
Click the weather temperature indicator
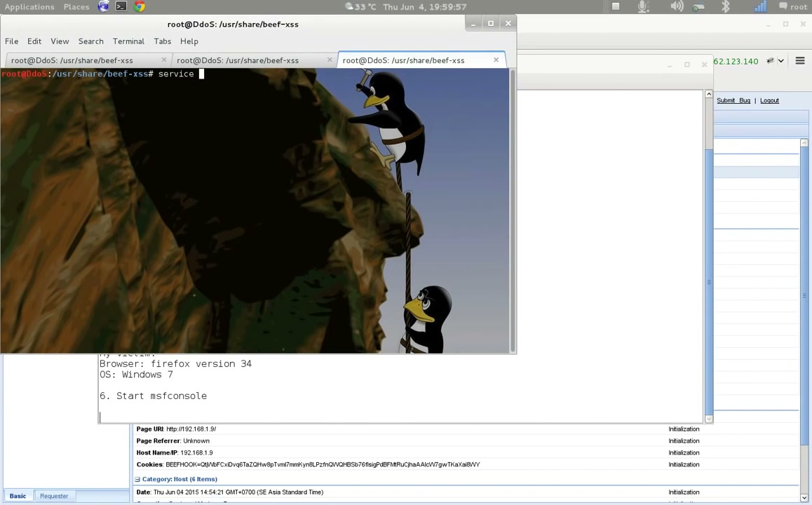(x=361, y=7)
